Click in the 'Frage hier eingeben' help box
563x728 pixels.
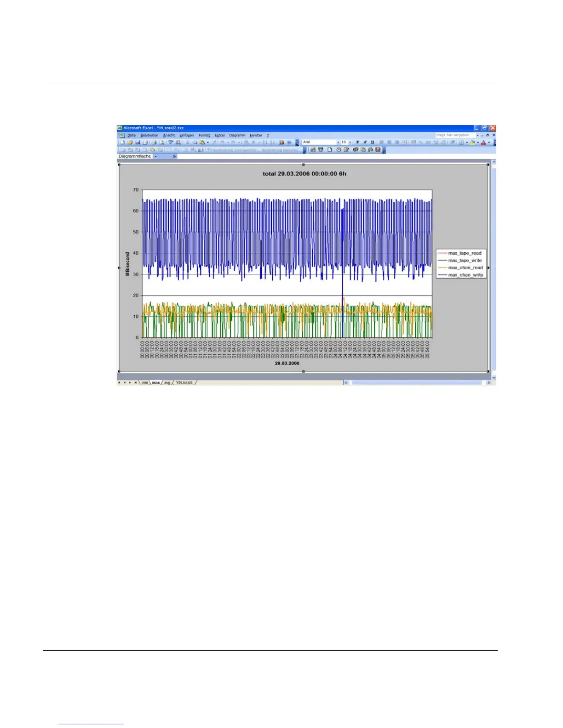pyautogui.click(x=455, y=135)
